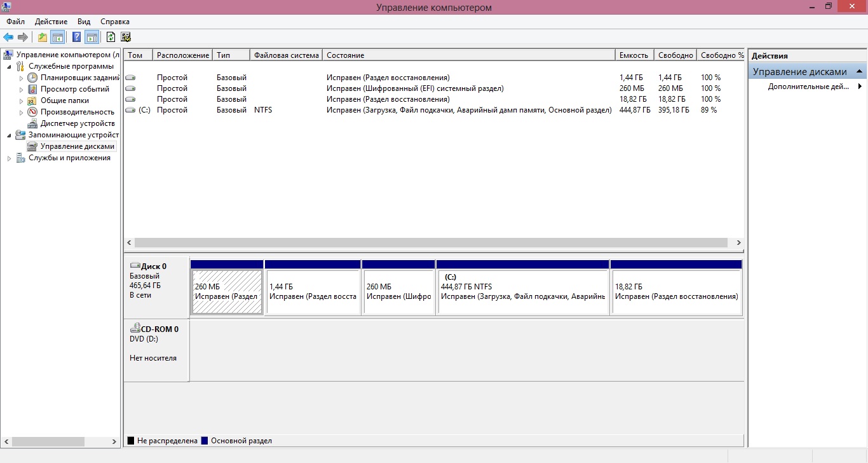
Task: Click the Refresh toolbar icon
Action: click(111, 37)
